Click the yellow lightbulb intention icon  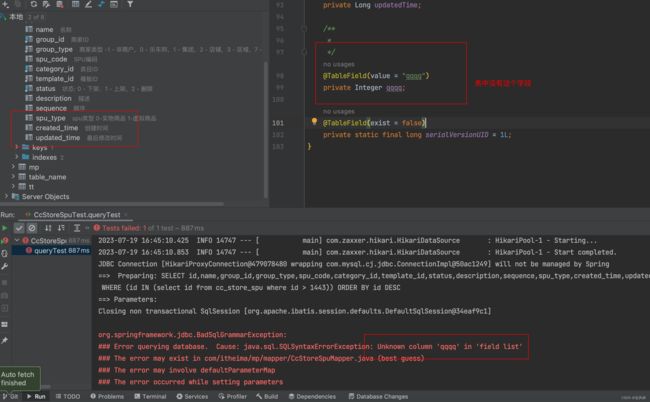(313, 122)
